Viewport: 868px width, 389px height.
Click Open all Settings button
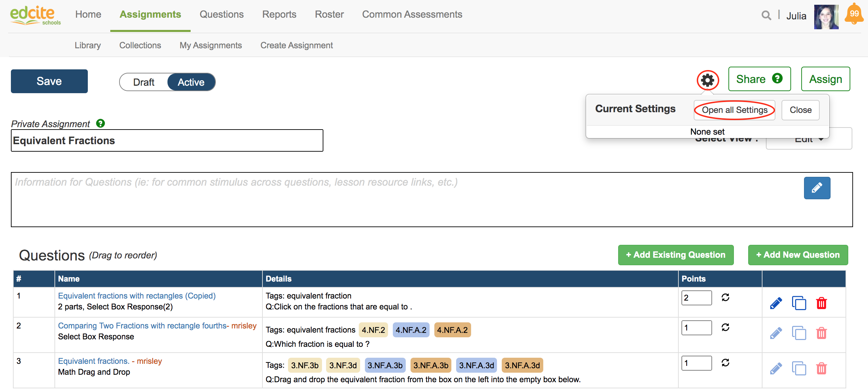pyautogui.click(x=734, y=110)
